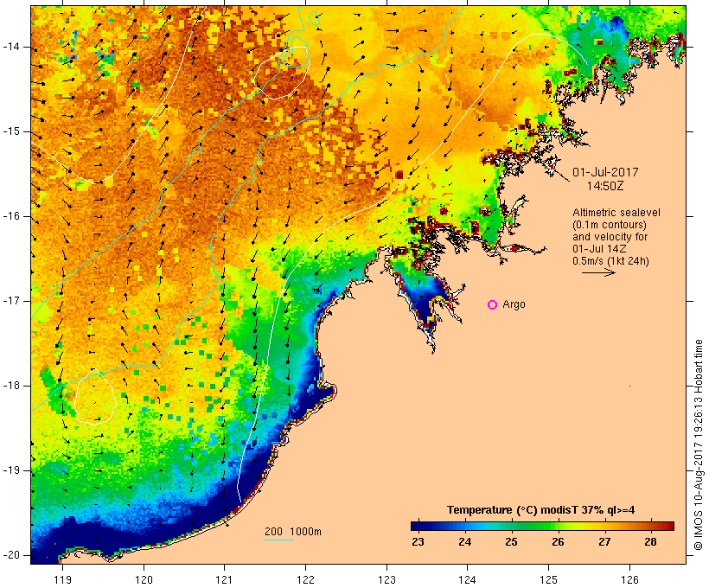Click the date 01-Jul-2017 label
Screen dimensions: 709x588
point(605,172)
